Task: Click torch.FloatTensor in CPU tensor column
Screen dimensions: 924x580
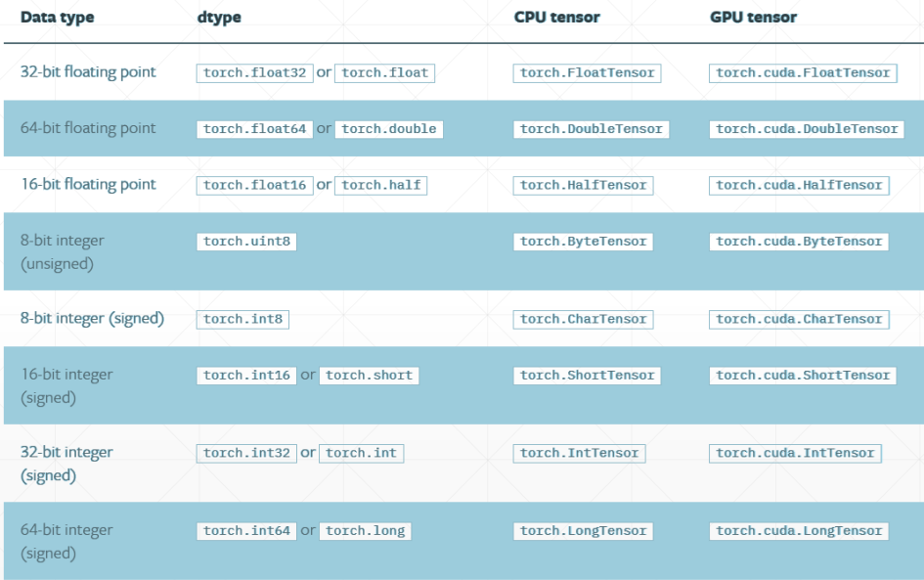Action: pos(587,72)
